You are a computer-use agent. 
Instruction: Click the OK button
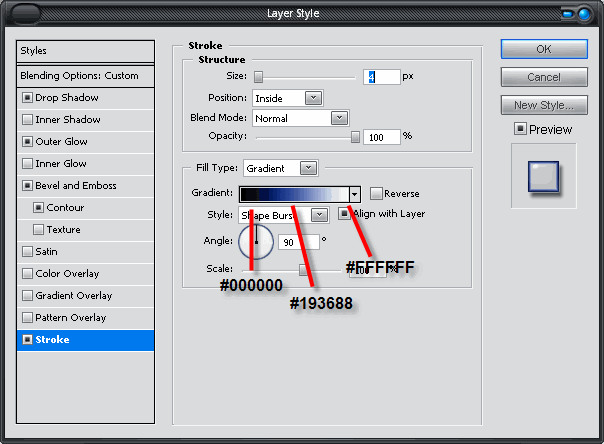pos(543,49)
